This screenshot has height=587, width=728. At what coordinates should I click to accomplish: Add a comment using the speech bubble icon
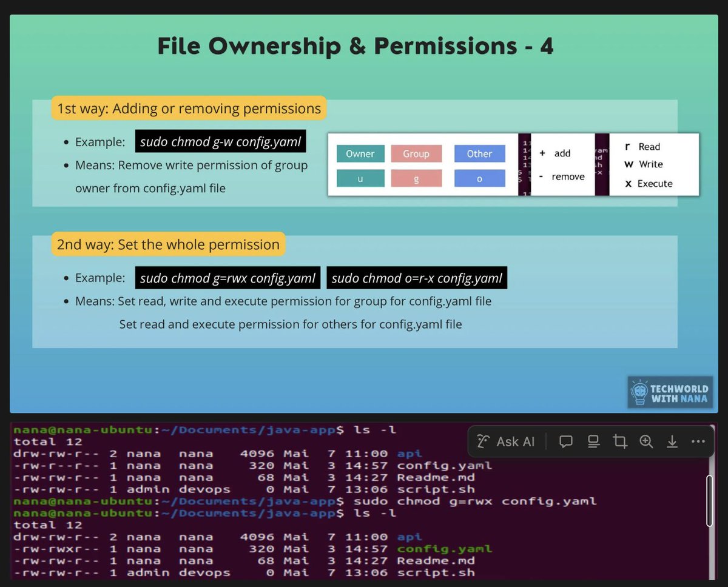pos(566,441)
